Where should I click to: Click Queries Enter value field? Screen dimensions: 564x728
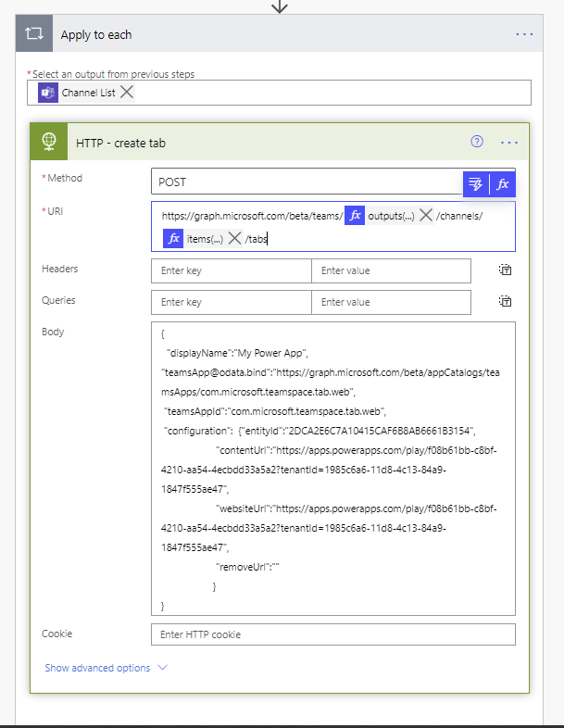tap(392, 302)
